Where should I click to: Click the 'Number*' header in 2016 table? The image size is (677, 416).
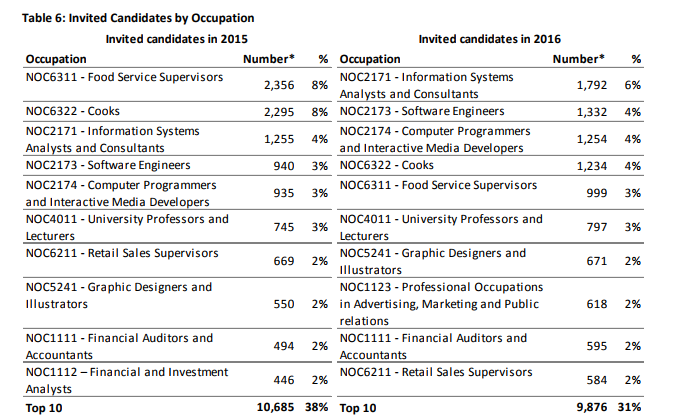tap(579, 59)
